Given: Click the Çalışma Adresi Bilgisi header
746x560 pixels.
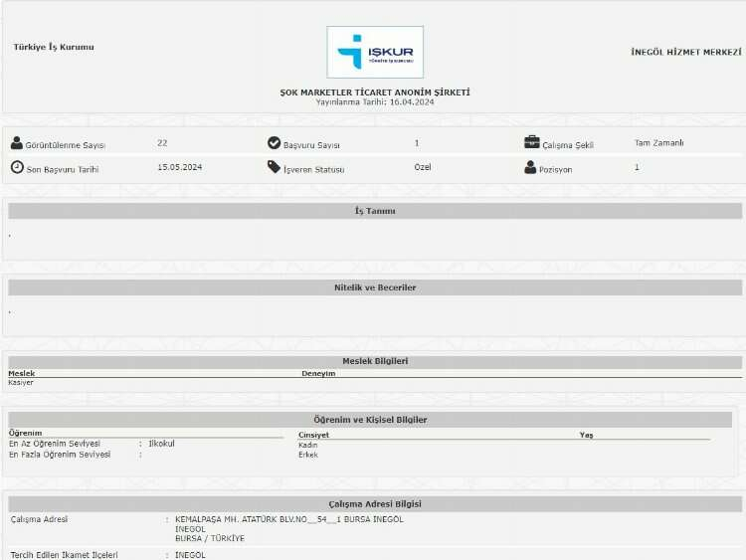Looking at the screenshot, I should [x=375, y=504].
